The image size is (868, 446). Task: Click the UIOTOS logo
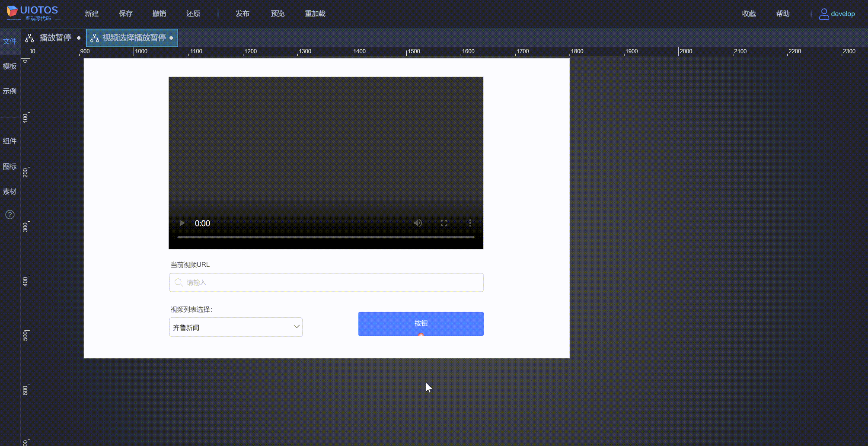coord(32,12)
